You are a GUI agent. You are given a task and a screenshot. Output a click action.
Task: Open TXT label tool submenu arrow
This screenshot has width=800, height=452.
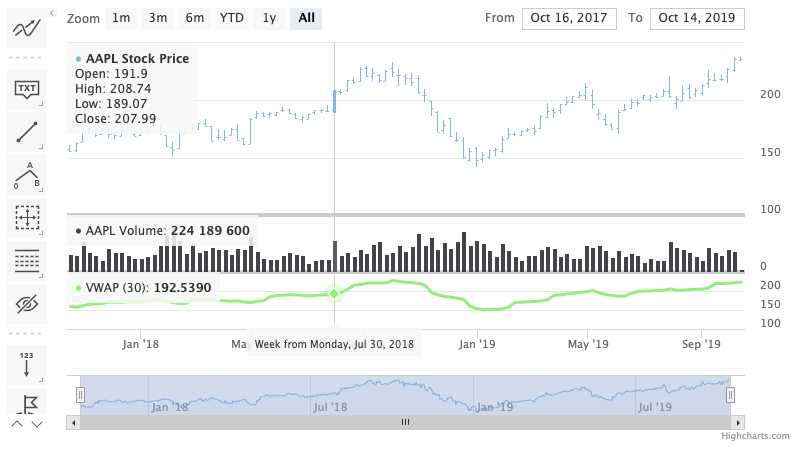41,104
